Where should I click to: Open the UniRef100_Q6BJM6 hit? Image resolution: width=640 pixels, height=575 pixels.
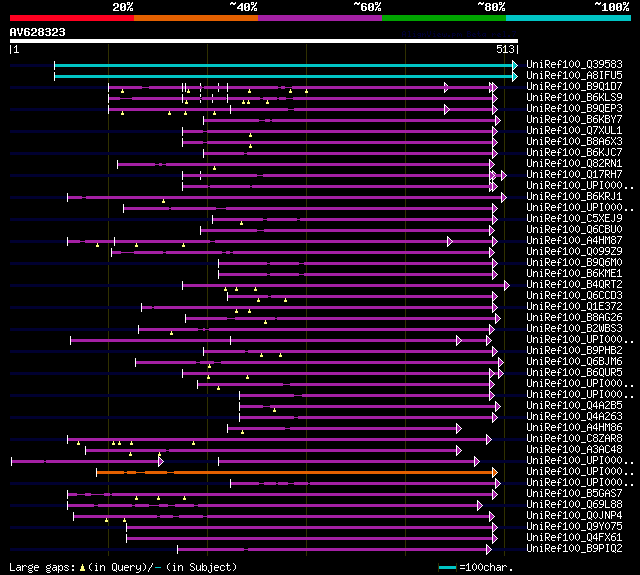pyautogui.click(x=574, y=362)
